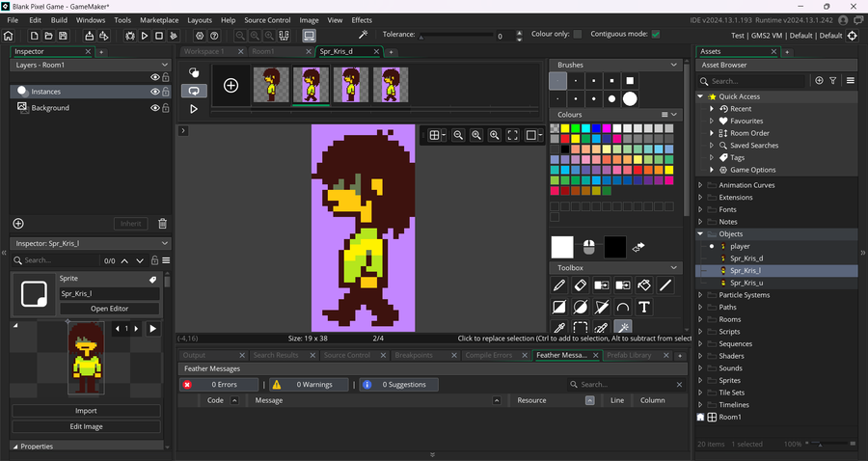Save the project with the disk icon
This screenshot has width=868, height=461.
tap(63, 36)
